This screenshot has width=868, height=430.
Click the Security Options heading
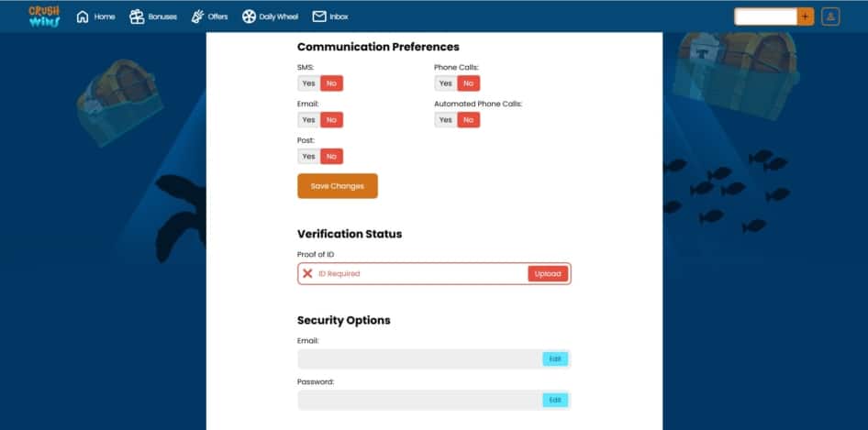click(x=344, y=320)
